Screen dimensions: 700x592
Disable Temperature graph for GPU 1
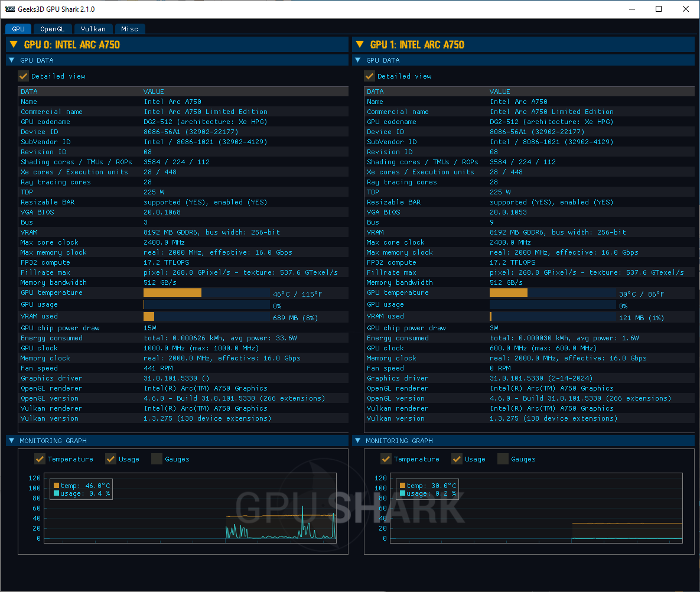[x=386, y=459]
